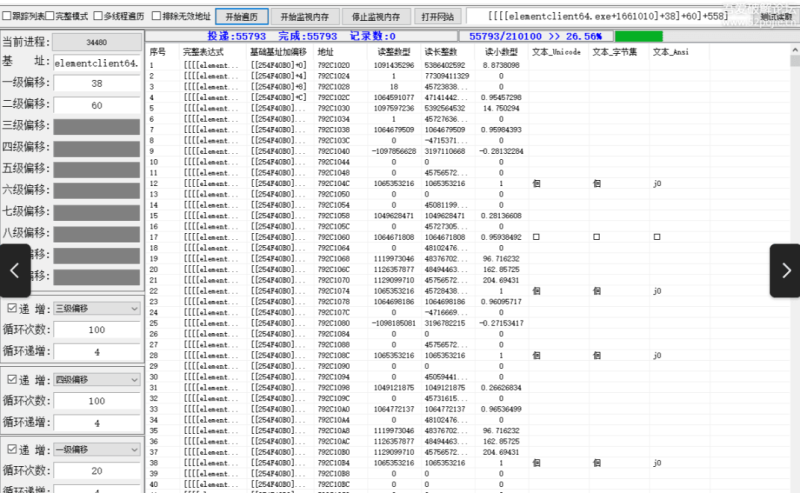
Task: Click the 开始遍历 button
Action: (242, 17)
